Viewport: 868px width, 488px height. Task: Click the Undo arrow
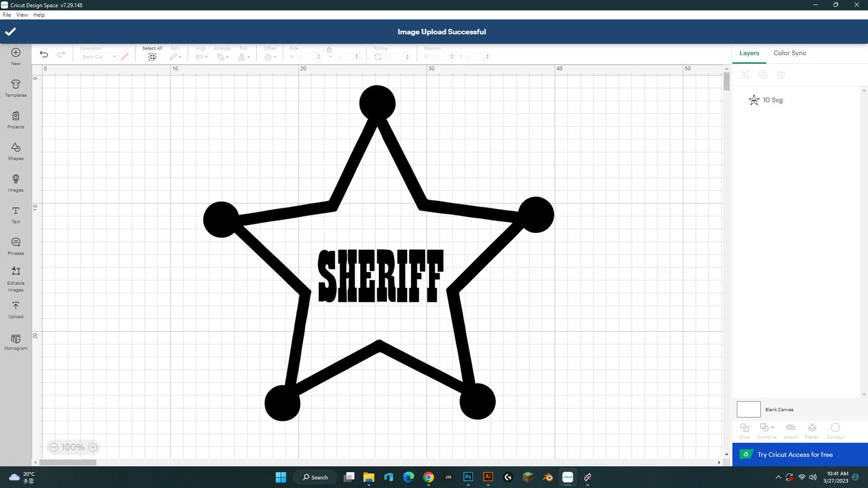(44, 54)
